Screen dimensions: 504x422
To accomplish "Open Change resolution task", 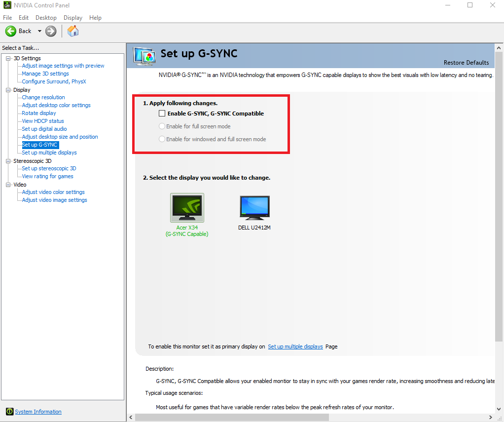I will point(43,97).
